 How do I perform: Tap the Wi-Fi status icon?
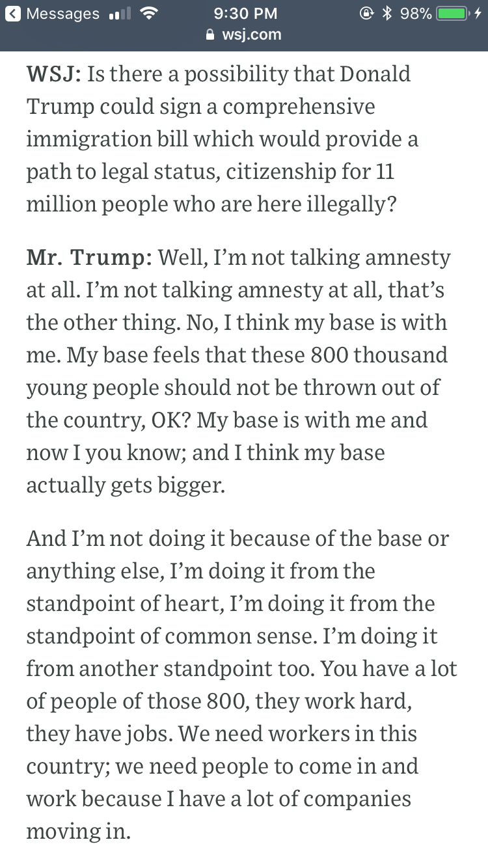coord(148,14)
